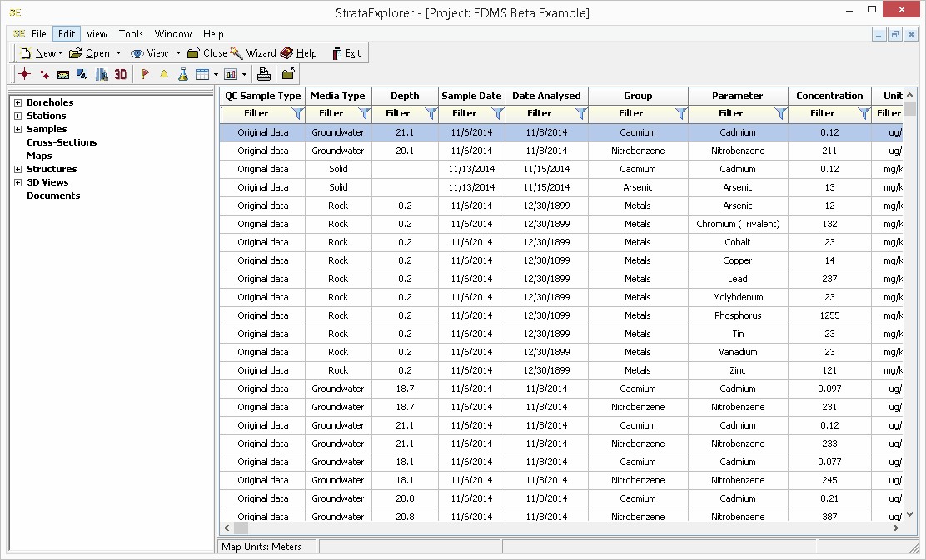Screen dimensions: 926x560
Task: Open the Tools menu
Action: (131, 34)
